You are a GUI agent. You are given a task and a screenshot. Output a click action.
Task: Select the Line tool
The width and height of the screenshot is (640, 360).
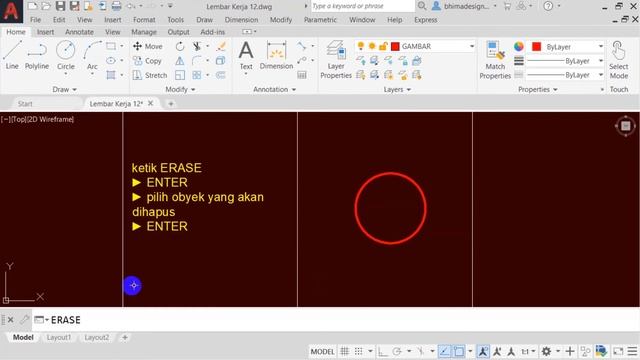(x=12, y=55)
